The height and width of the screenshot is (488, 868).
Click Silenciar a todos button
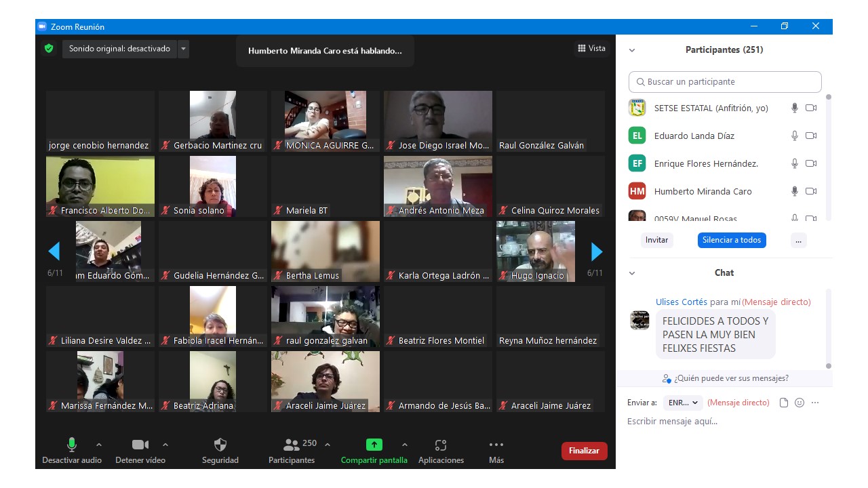pos(732,240)
